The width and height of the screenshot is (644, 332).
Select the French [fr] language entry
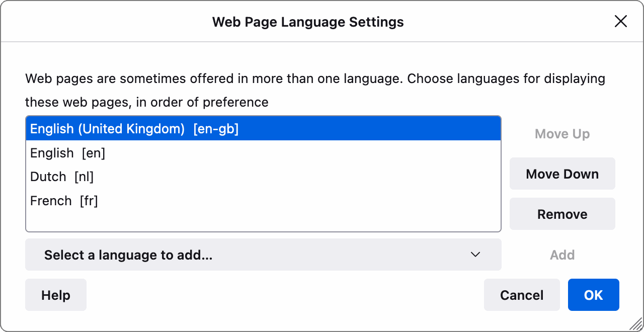tap(64, 200)
